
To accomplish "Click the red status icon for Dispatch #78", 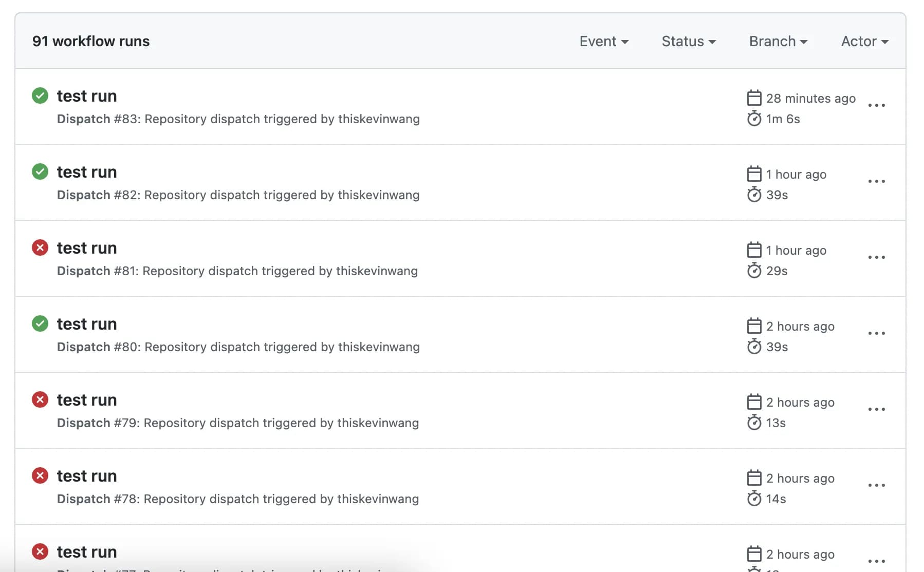I will click(x=40, y=475).
